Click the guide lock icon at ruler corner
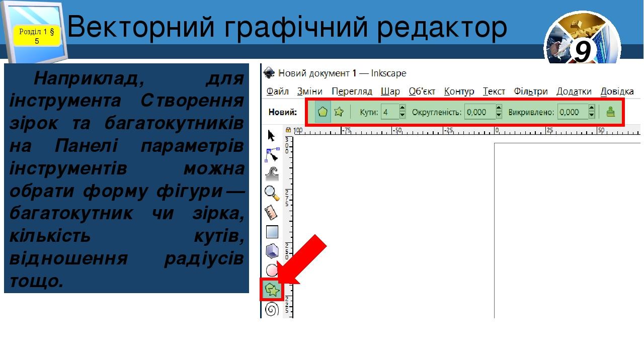Screen dimensions: 644x362 288,130
